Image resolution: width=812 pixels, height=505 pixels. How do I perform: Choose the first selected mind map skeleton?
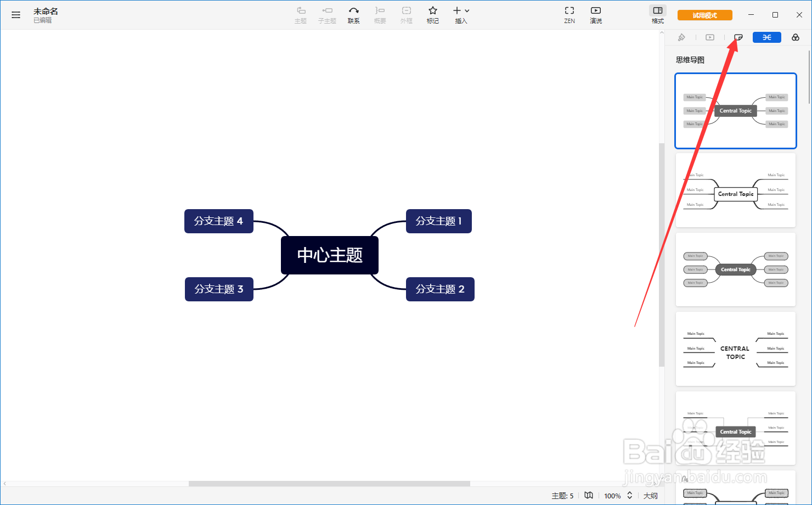736,111
